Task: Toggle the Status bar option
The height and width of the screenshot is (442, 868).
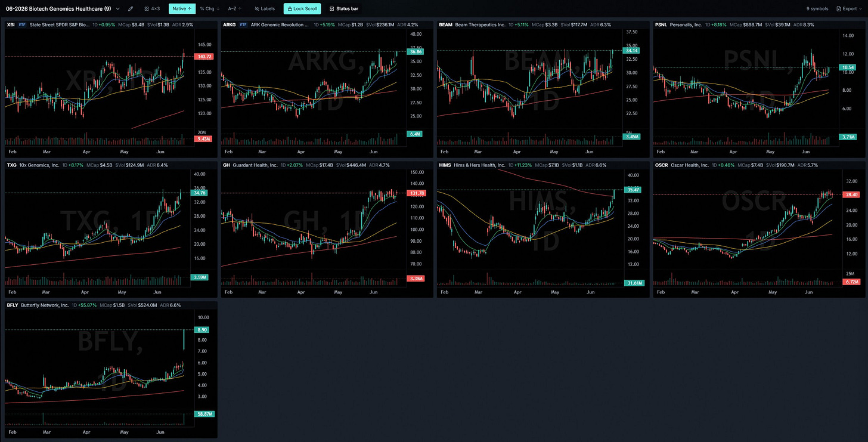Action: [344, 9]
